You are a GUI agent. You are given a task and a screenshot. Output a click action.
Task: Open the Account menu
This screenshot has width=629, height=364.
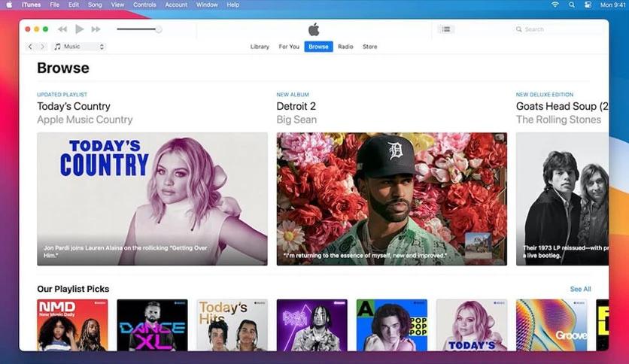176,5
